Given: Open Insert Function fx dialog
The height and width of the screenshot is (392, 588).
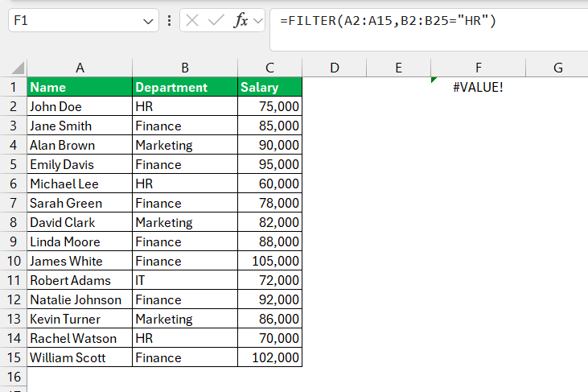Looking at the screenshot, I should (x=241, y=20).
